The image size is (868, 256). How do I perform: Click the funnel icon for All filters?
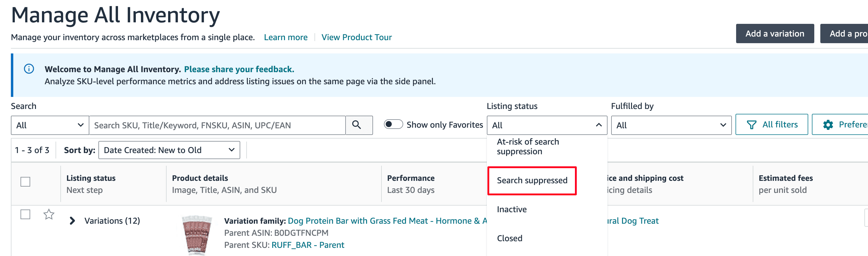(x=752, y=125)
